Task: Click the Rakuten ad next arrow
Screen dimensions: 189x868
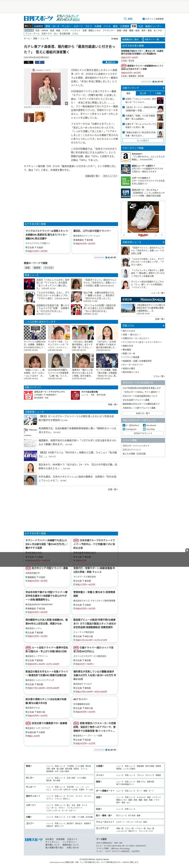Action: [x=162, y=235]
